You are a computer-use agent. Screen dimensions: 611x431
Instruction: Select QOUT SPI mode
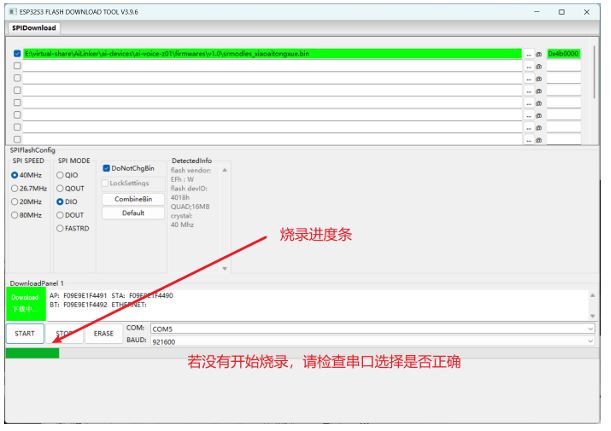pyautogui.click(x=70, y=188)
